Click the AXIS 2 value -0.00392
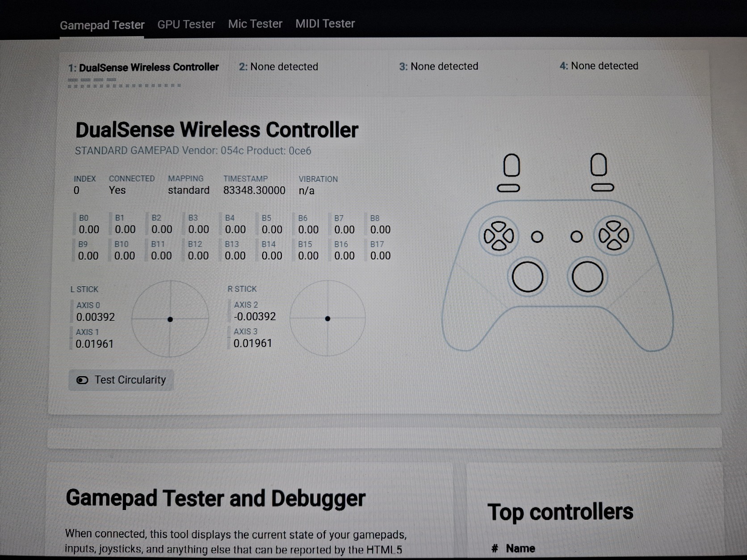 (255, 317)
